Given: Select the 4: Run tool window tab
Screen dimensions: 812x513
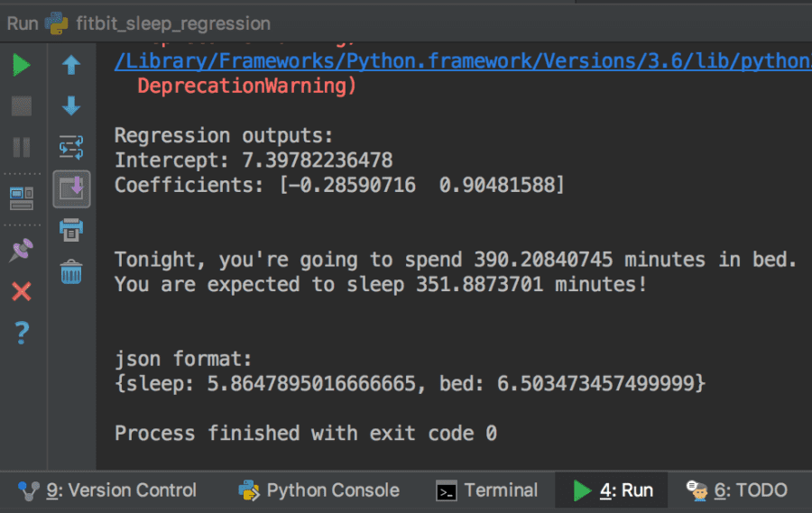Looking at the screenshot, I should pyautogui.click(x=612, y=490).
